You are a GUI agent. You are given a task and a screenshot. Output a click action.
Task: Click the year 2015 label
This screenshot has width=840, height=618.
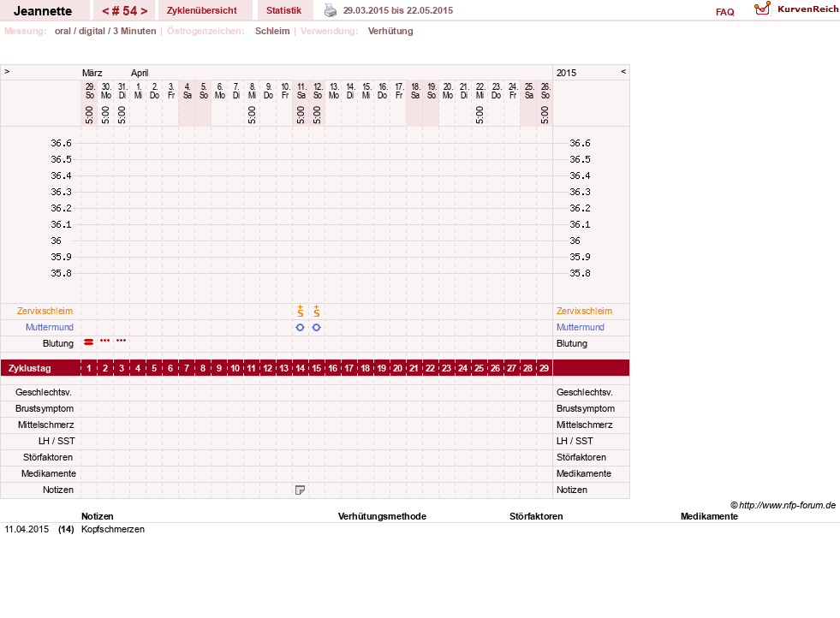566,73
